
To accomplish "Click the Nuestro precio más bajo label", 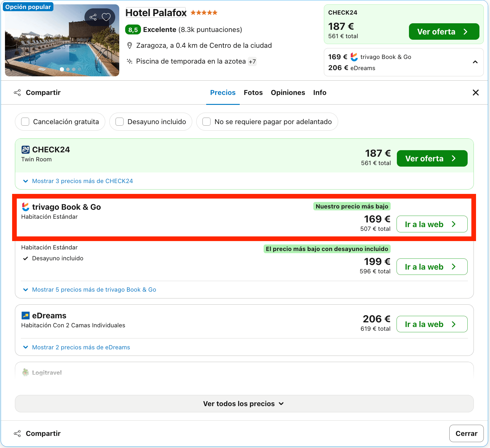I will pyautogui.click(x=352, y=206).
